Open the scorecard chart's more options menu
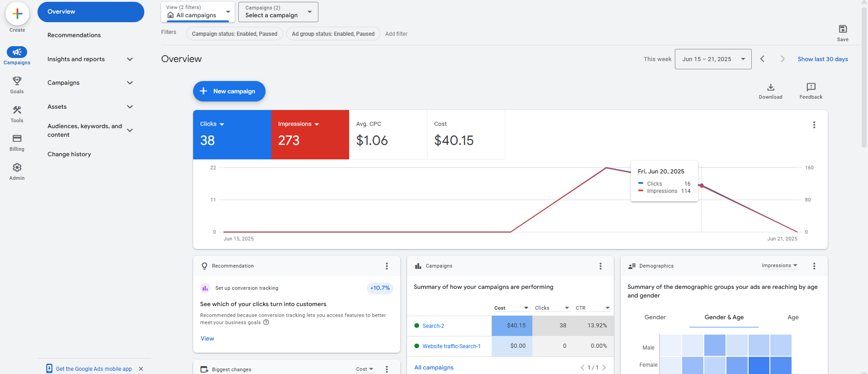Image resolution: width=868 pixels, height=374 pixels. [x=814, y=125]
